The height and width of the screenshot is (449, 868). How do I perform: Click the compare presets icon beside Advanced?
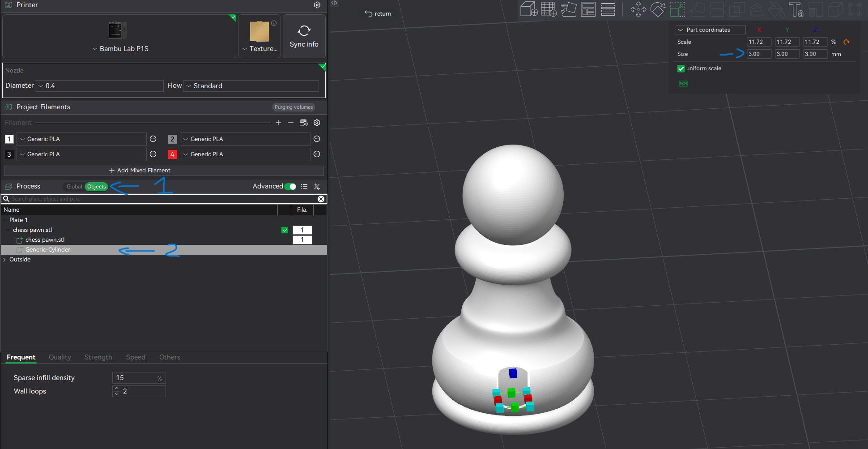(317, 187)
